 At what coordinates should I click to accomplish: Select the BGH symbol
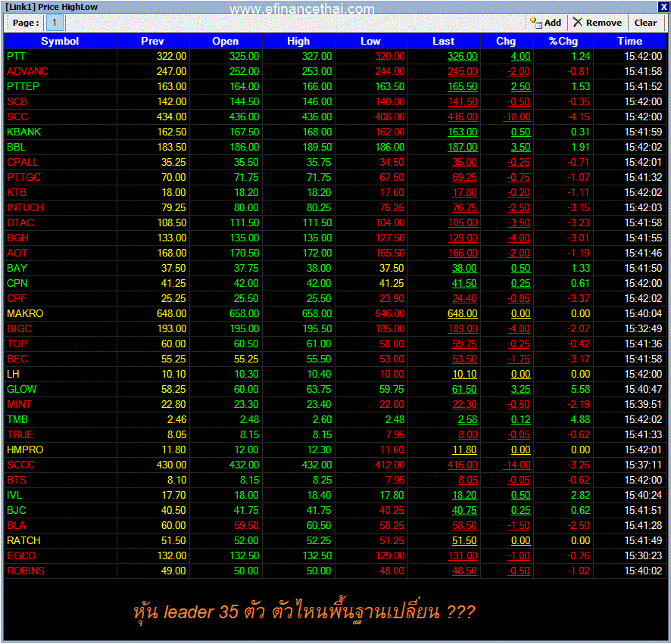[x=17, y=238]
